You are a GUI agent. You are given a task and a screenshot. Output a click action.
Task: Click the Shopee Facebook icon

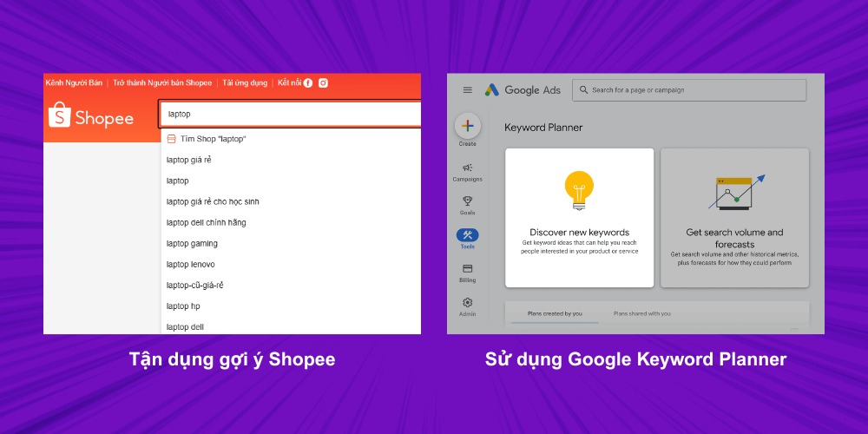pos(308,83)
